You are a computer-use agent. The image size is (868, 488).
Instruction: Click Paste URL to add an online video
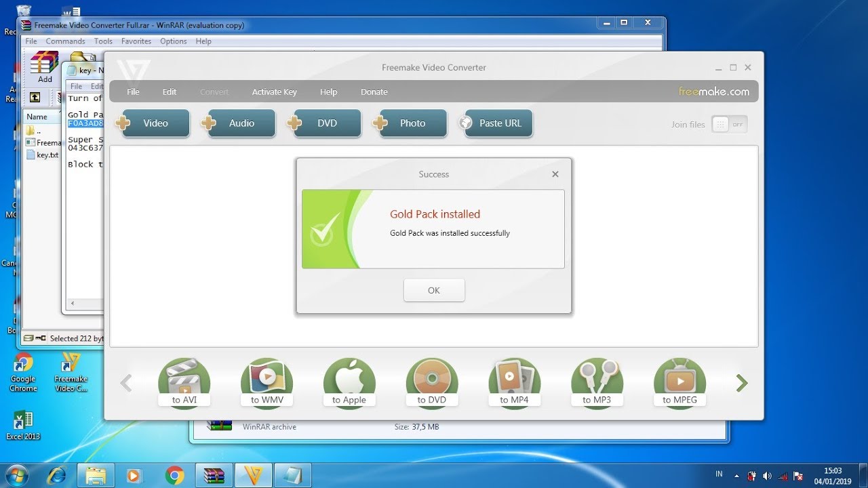tap(497, 123)
